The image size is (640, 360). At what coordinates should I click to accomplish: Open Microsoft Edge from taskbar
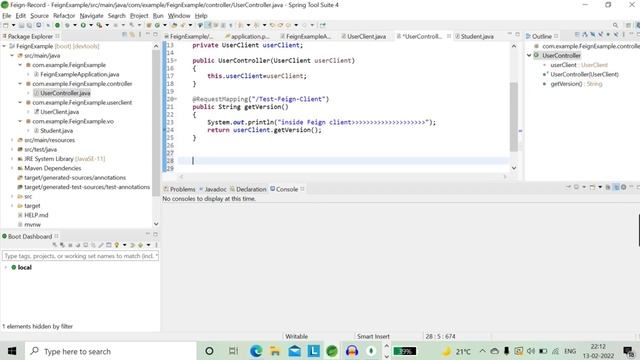[x=256, y=351]
